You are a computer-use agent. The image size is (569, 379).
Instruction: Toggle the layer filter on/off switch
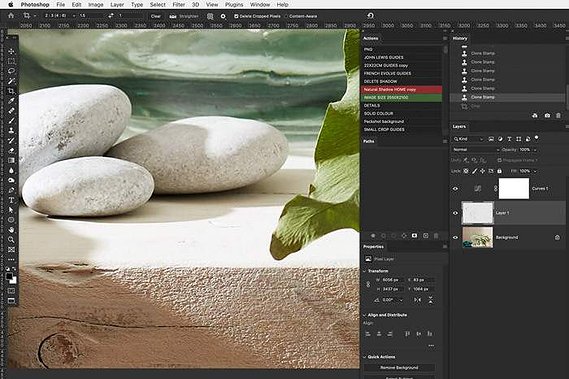point(537,138)
